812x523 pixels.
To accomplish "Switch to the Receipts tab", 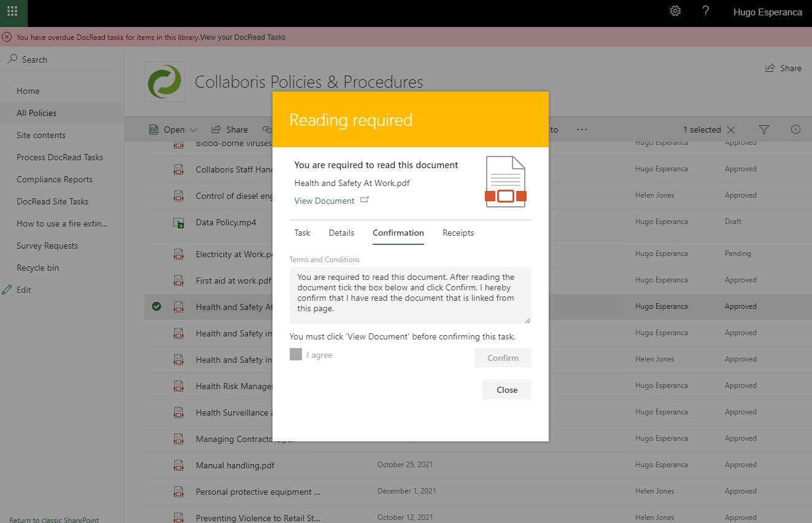I will pyautogui.click(x=458, y=233).
